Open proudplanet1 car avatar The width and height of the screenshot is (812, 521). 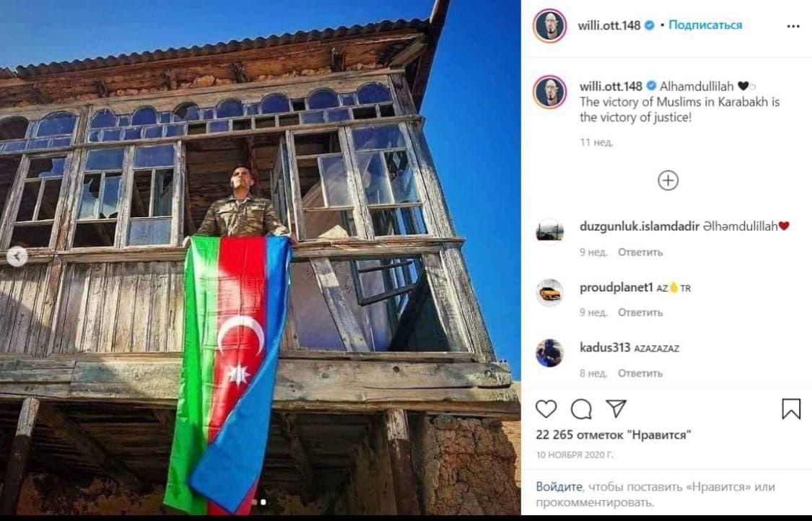point(549,292)
